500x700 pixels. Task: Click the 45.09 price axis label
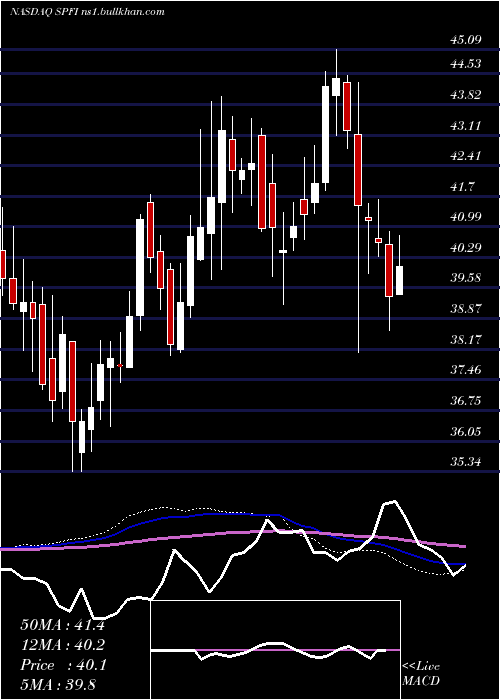(466, 40)
